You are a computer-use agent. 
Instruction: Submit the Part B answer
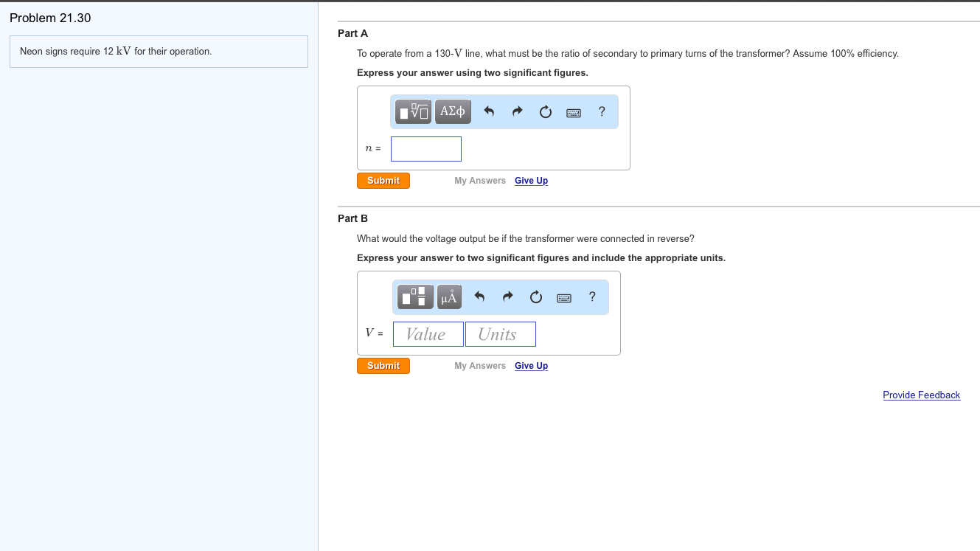(383, 366)
